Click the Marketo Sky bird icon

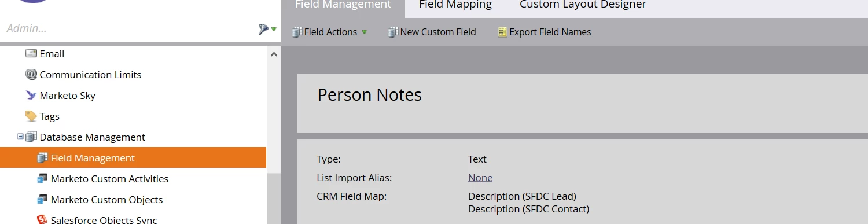pos(31,95)
